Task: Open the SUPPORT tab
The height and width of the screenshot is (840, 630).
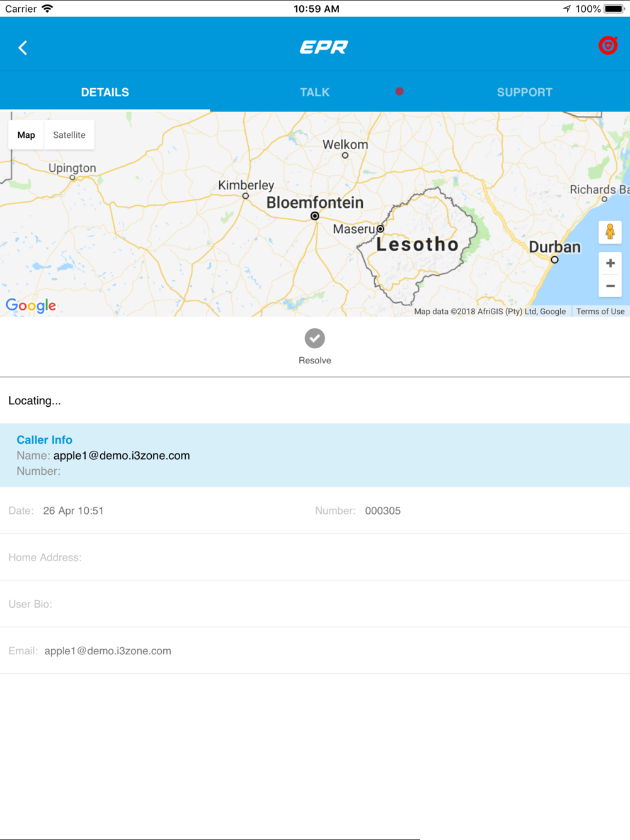Action: [524, 92]
